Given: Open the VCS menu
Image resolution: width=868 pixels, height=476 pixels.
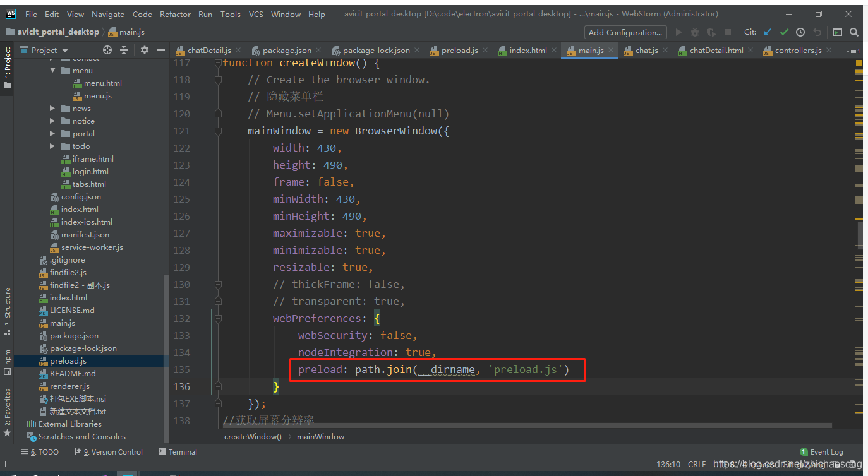Looking at the screenshot, I should click(x=256, y=14).
